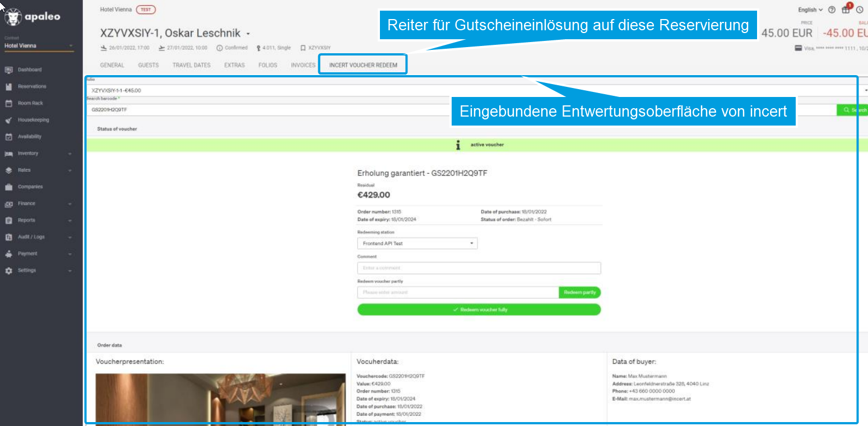Click the residual amount €429.00

coord(374,195)
